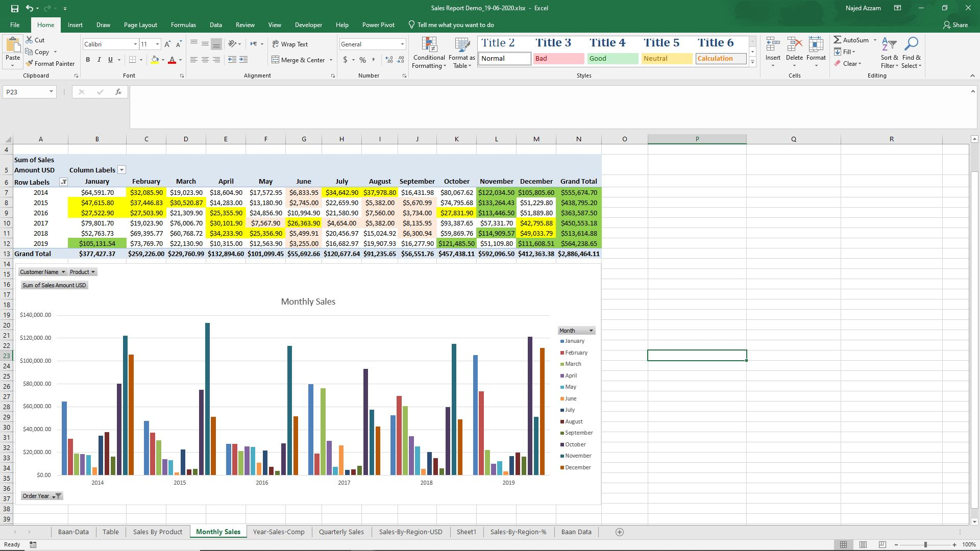Click the Insert Function fx icon

[118, 92]
